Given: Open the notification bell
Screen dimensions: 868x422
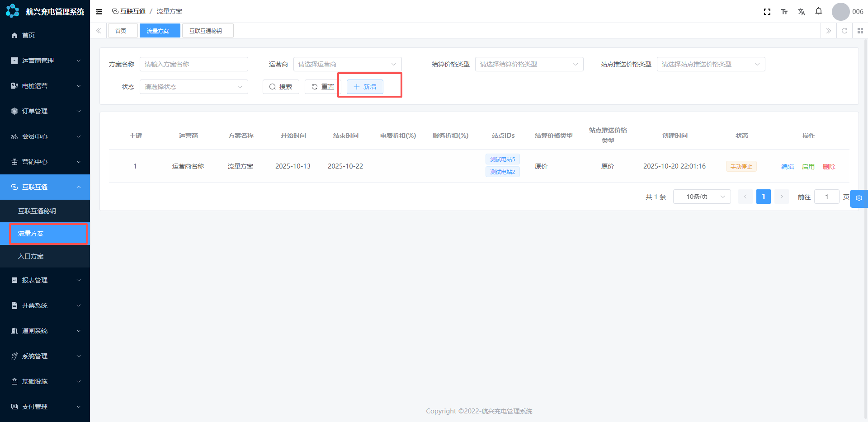Looking at the screenshot, I should tap(818, 11).
